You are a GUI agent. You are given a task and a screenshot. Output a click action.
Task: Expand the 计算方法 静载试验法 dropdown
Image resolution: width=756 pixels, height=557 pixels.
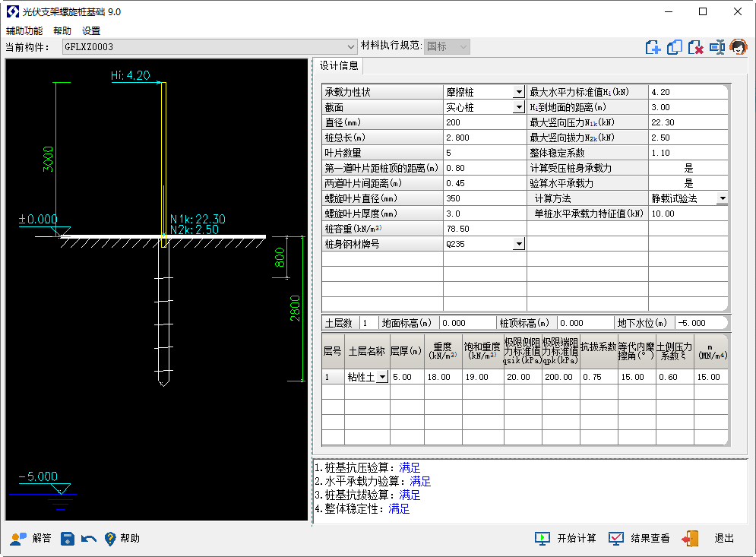[x=721, y=199]
